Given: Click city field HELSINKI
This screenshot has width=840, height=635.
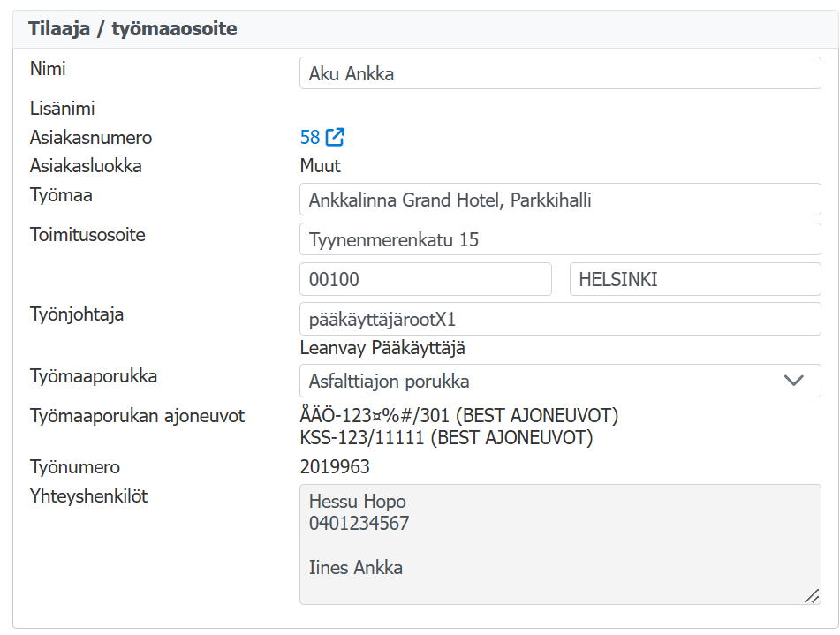Looking at the screenshot, I should tap(695, 279).
